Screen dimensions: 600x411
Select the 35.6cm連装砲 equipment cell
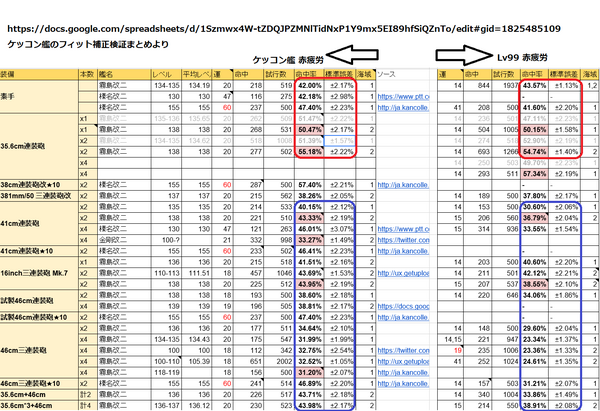pyautogui.click(x=38, y=150)
